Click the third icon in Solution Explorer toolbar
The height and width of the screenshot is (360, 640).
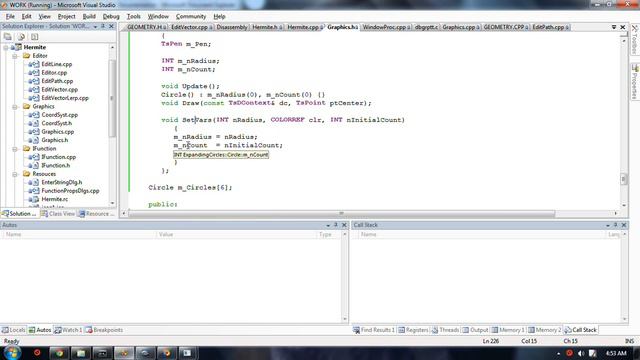(35, 37)
